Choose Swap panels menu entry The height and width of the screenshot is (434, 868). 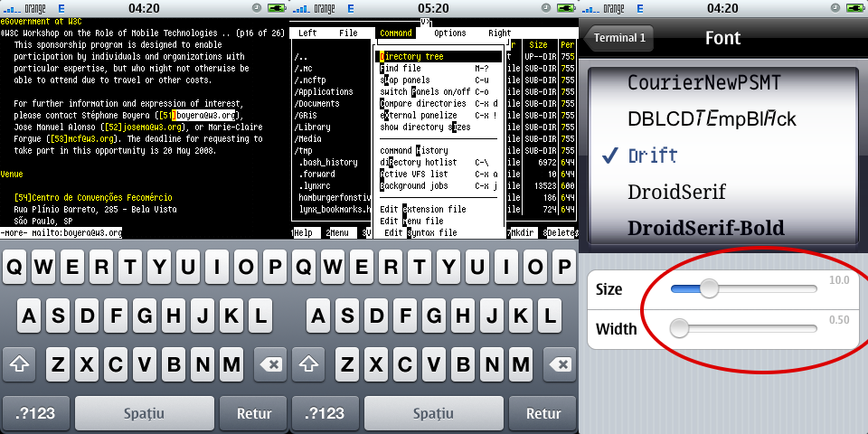point(439,80)
